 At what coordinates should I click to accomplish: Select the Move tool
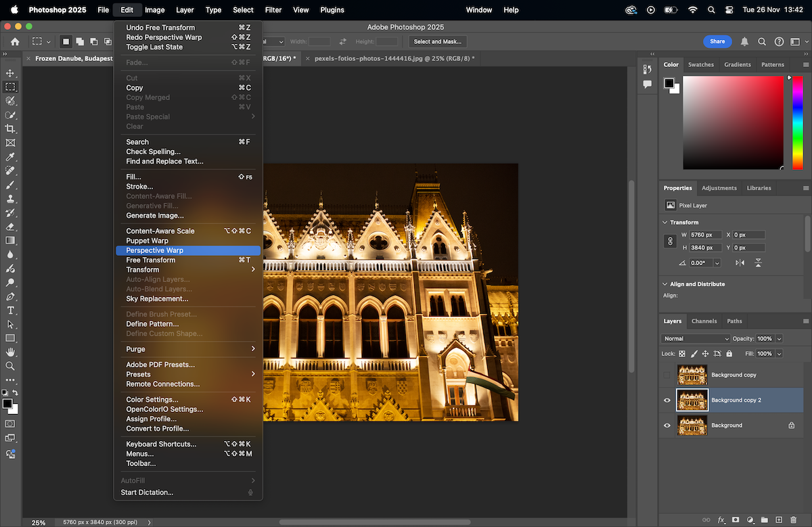click(10, 73)
